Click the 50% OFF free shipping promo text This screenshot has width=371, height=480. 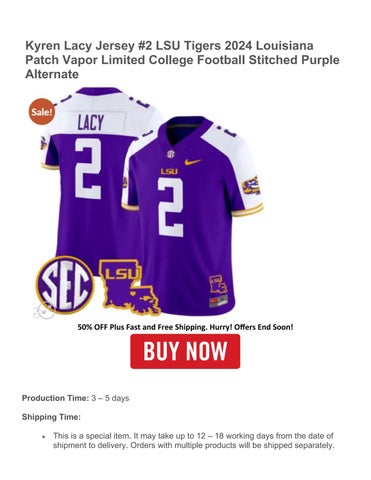click(185, 327)
